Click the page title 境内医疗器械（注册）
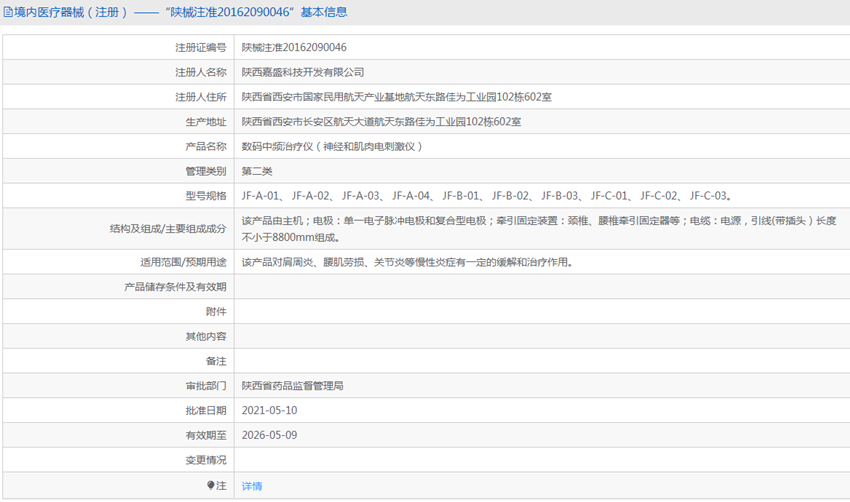 pyautogui.click(x=72, y=13)
